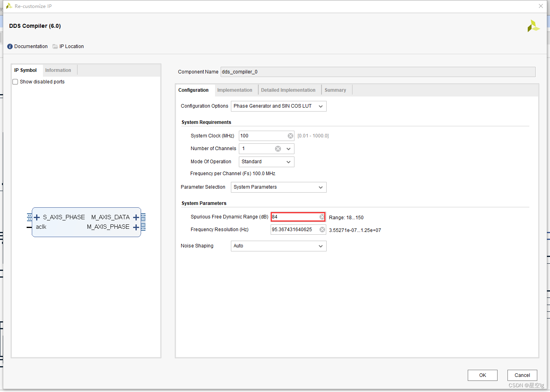This screenshot has height=392, width=550.
Task: Click the DDS Compiler (6.0) title
Action: (x=35, y=26)
